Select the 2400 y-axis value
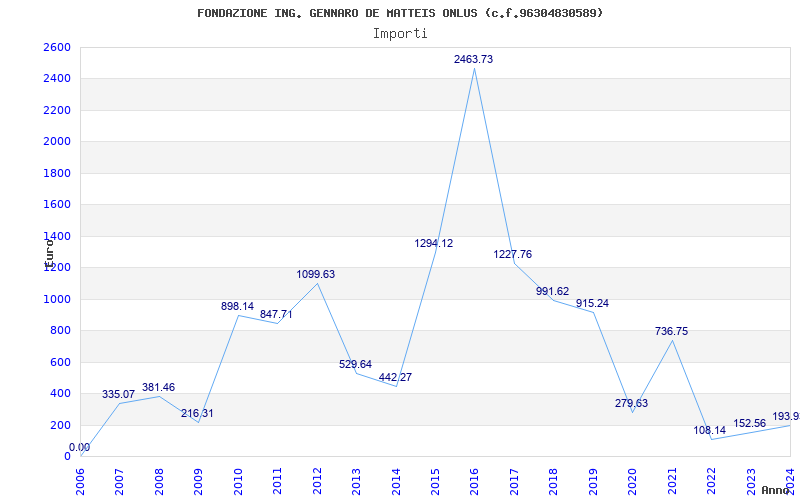Screen dimensions: 800x500 pos(57,79)
